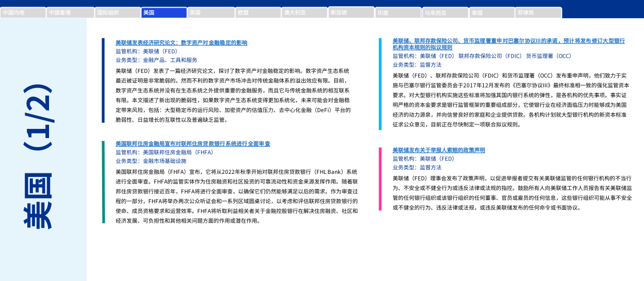Image resolution: width=644 pixels, height=281 pixels.
Task: Click the light blue bar beside 巴塞尔协议 article
Action: point(380,83)
